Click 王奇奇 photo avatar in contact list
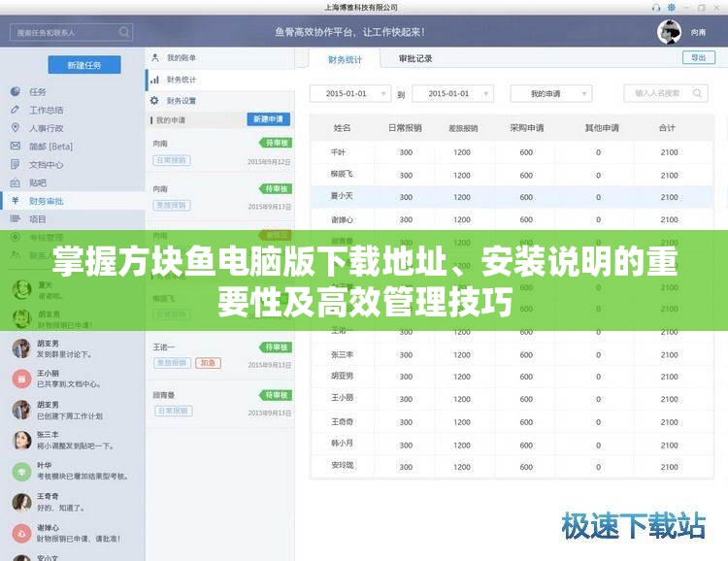The width and height of the screenshot is (728, 561). pyautogui.click(x=21, y=503)
